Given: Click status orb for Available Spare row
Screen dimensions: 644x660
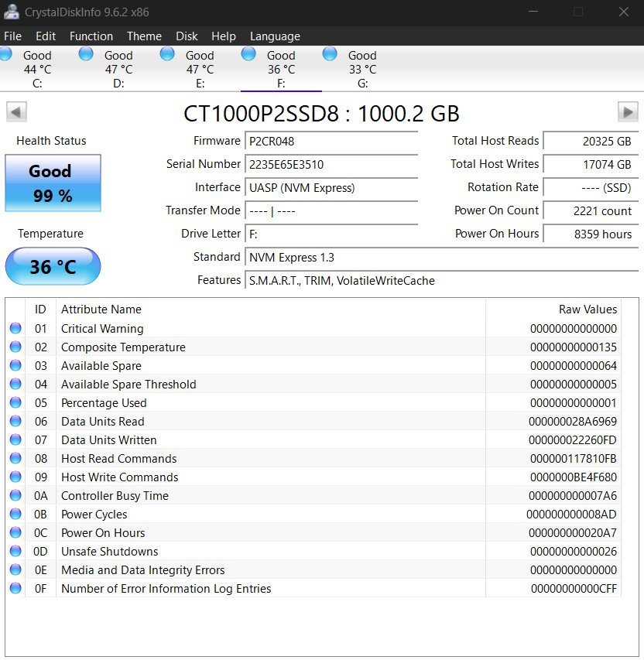Looking at the screenshot, I should [x=15, y=365].
